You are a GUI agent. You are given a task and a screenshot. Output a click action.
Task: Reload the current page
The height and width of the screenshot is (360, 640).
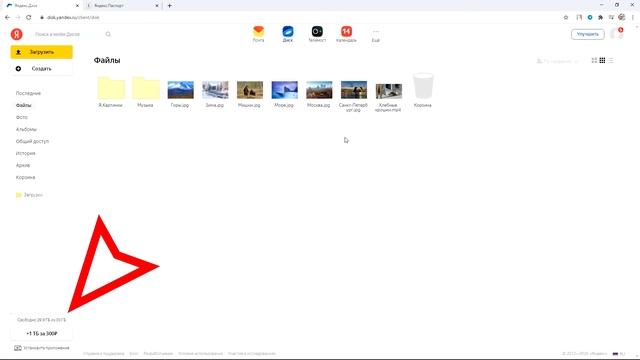click(29, 18)
